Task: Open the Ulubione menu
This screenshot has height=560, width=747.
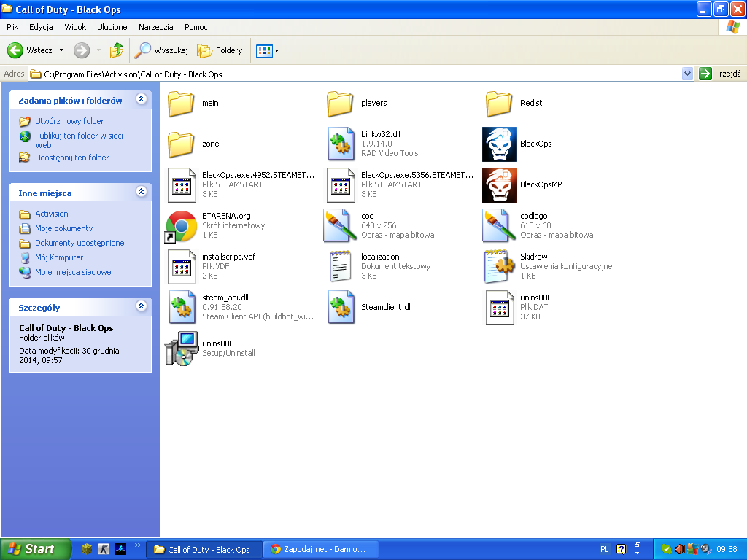Action: (112, 27)
